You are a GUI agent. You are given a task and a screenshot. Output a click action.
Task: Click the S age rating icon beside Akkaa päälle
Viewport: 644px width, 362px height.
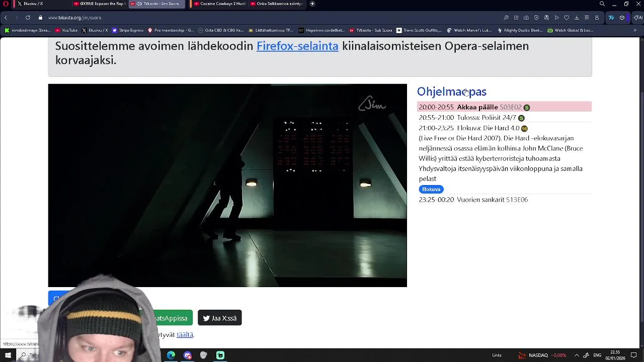527,108
